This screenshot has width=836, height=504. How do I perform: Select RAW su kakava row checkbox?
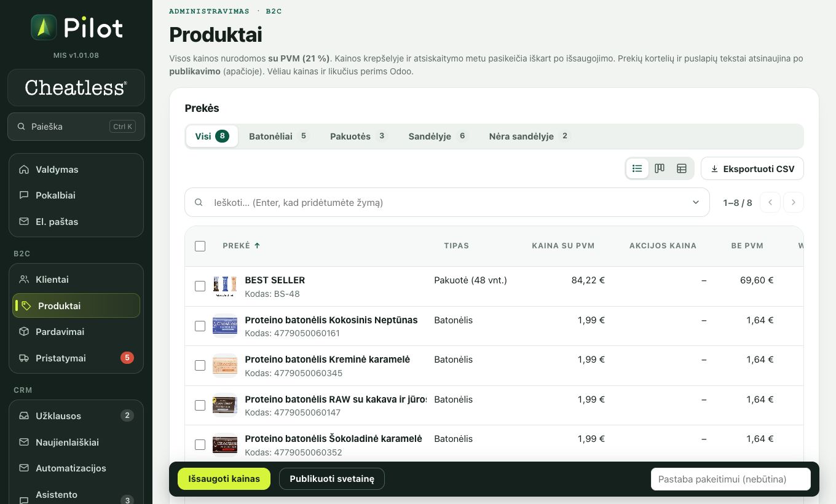click(x=200, y=406)
